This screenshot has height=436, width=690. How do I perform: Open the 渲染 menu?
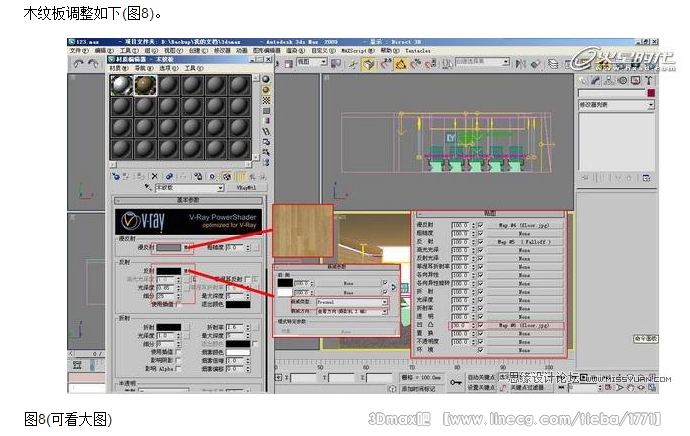(294, 51)
